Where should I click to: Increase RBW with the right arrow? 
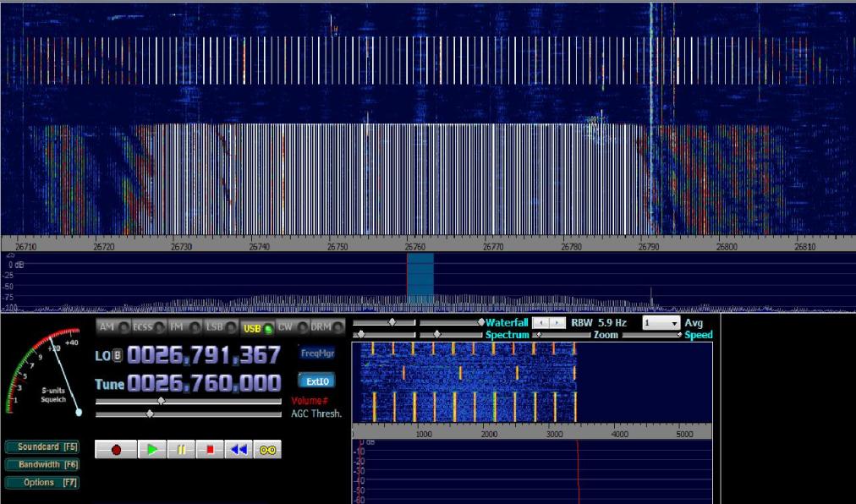coord(557,323)
